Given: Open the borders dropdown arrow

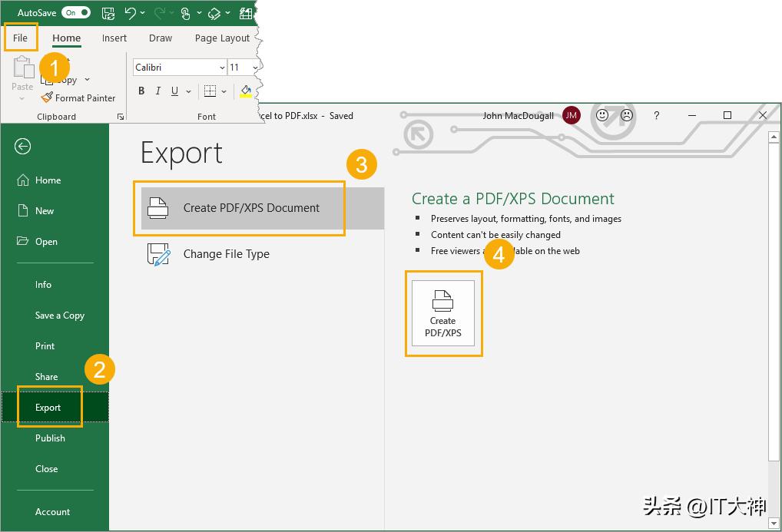Looking at the screenshot, I should (x=224, y=91).
